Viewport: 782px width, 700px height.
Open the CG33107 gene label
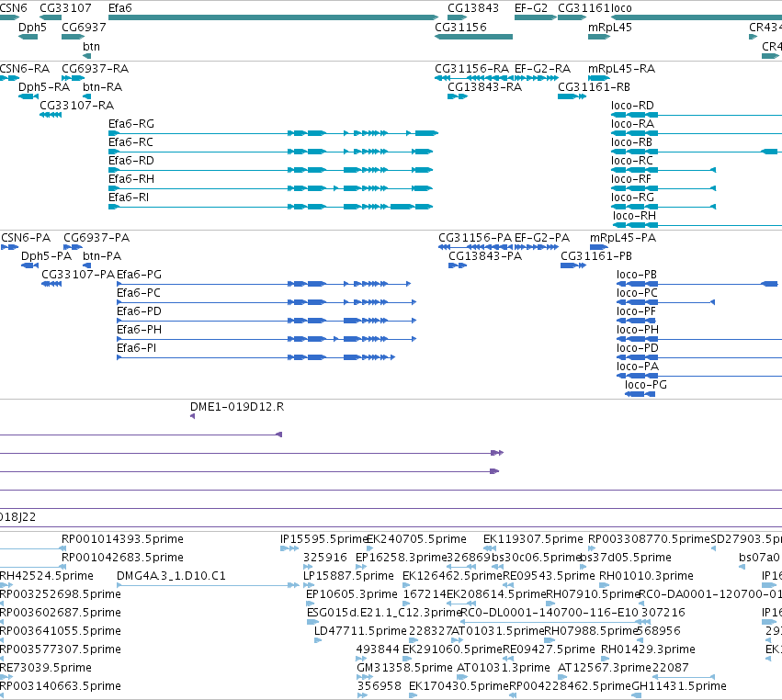[x=65, y=8]
